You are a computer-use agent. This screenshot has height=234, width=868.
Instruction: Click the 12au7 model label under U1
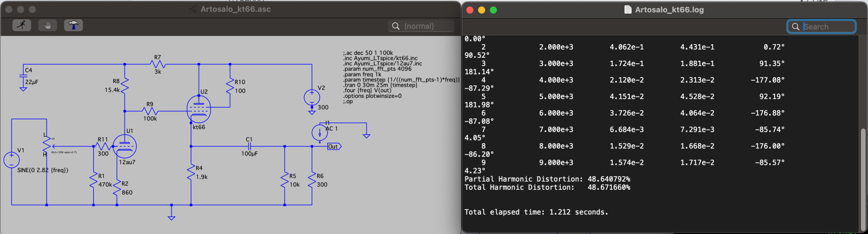tap(127, 162)
